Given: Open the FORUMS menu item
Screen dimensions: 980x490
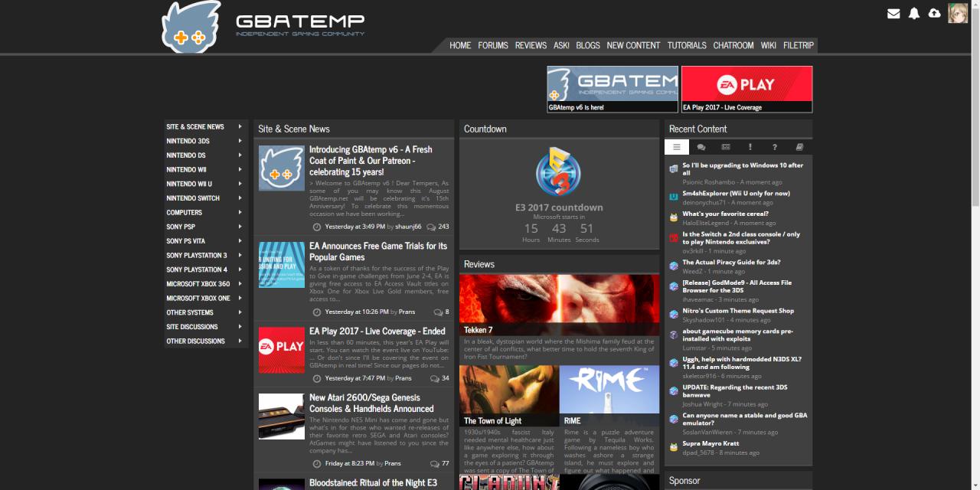Looking at the screenshot, I should click(x=493, y=45).
